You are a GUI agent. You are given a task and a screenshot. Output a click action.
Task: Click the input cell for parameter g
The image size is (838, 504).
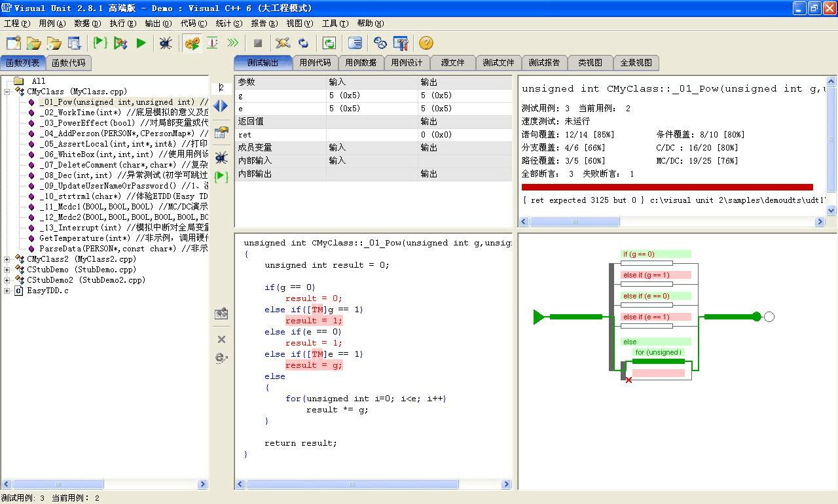372,96
